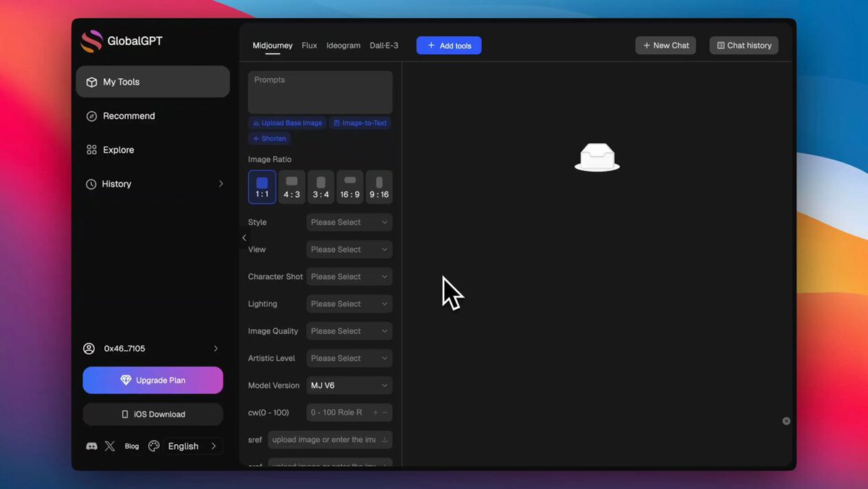Click the sref upload icon
Image resolution: width=868 pixels, height=489 pixels.
tap(385, 440)
